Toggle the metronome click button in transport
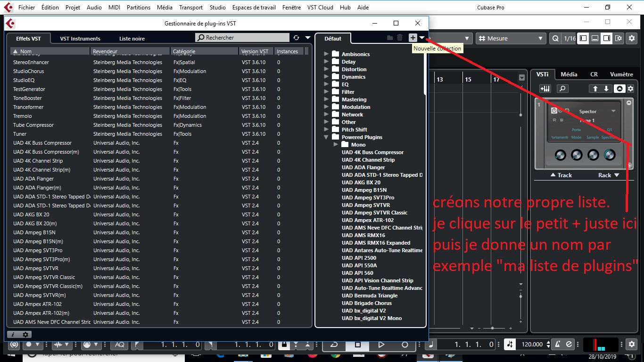Screen dimensions: 644x362 pyautogui.click(x=558, y=345)
